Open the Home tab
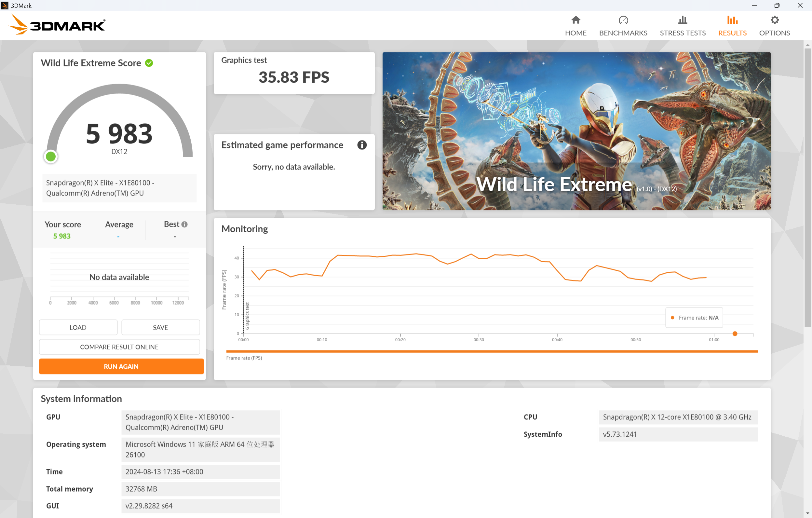Viewport: 812px width, 518px height. tap(575, 26)
